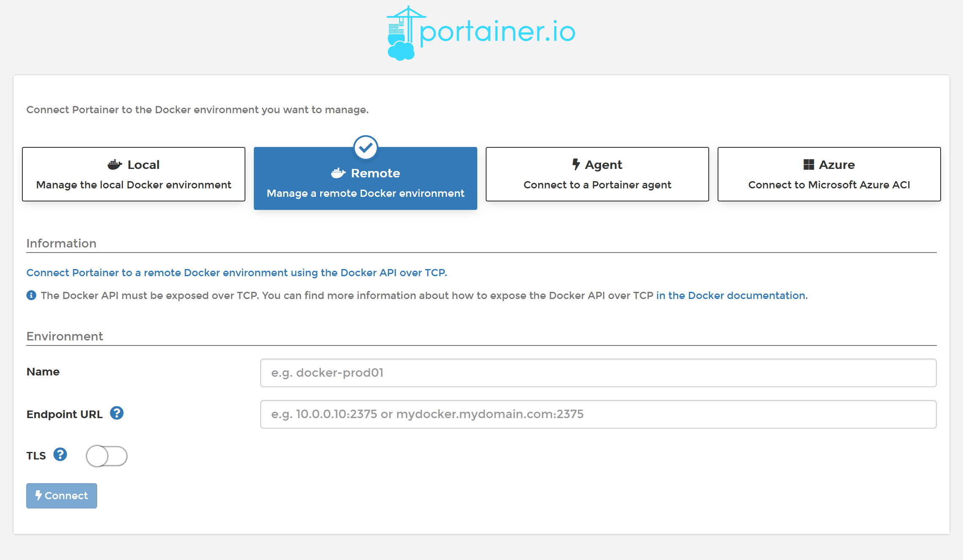The width and height of the screenshot is (963, 560).
Task: Click the info icon beside the Docker API notice
Action: coord(31,295)
